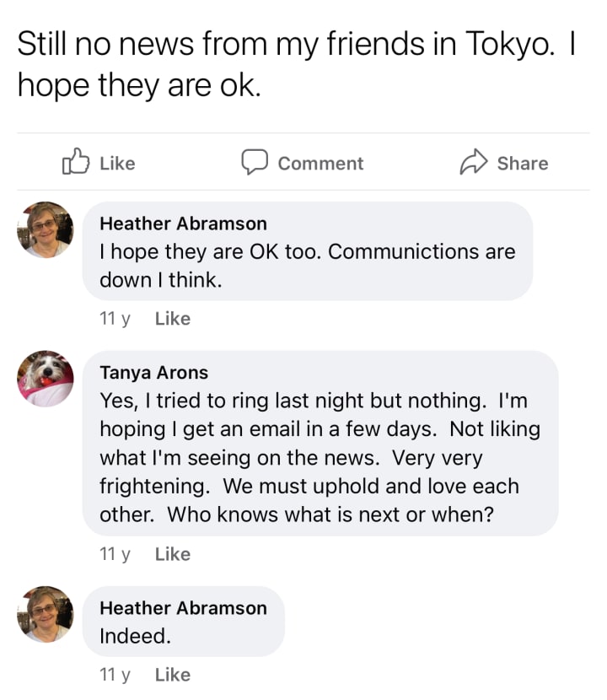Viewport: 607px width, 700px height.
Task: Click the 11 y timestamp under 'Indeed.'
Action: coord(115,675)
